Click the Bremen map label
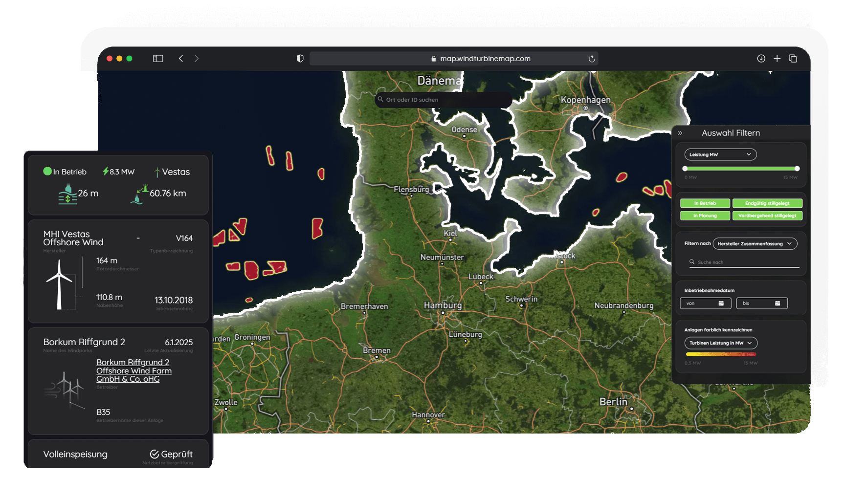This screenshot has height=477, width=868. 377,350
